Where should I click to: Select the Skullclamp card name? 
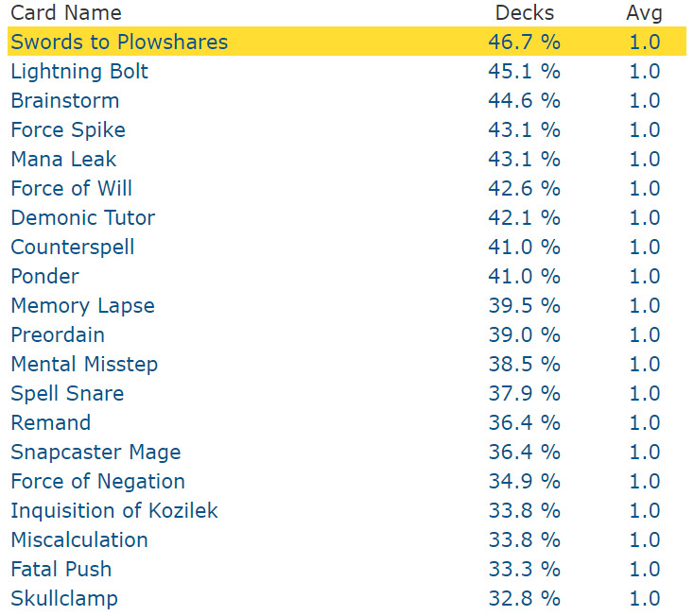64,598
